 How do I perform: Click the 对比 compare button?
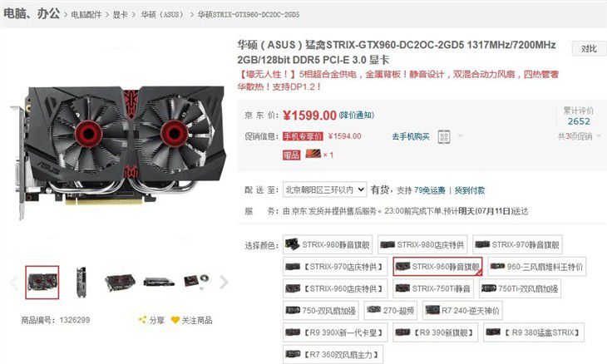click(x=589, y=49)
